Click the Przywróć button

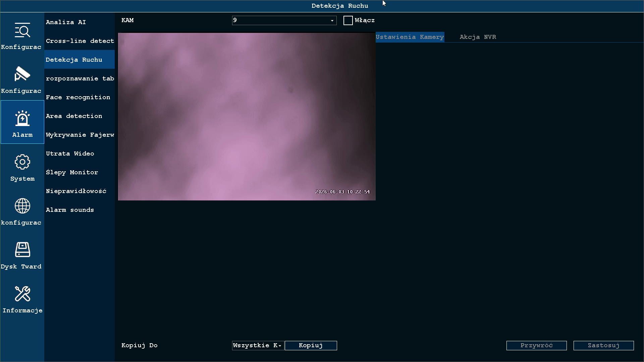536,346
